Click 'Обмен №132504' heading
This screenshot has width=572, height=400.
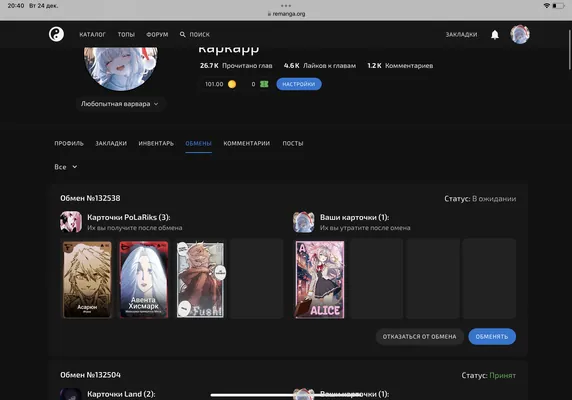pyautogui.click(x=90, y=375)
